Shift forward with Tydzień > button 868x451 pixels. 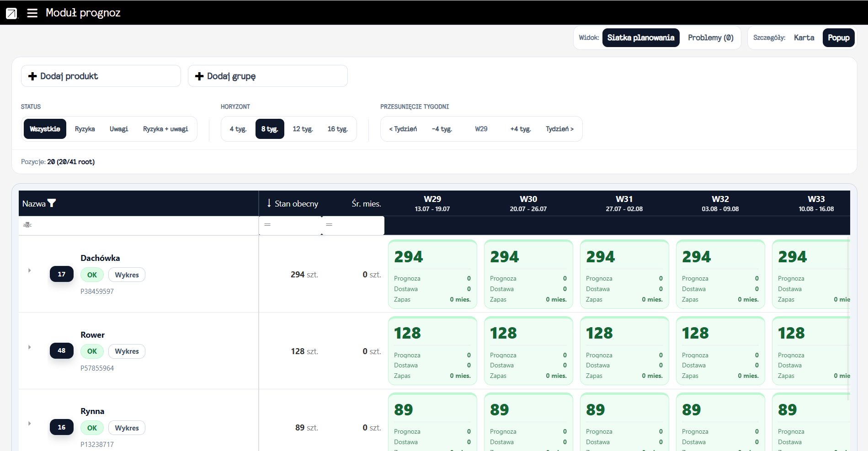559,129
